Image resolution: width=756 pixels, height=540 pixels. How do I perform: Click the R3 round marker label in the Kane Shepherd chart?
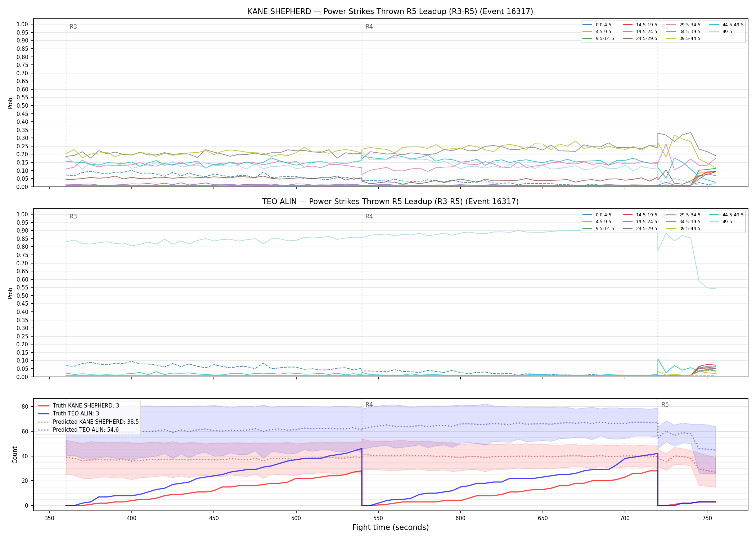[73, 27]
